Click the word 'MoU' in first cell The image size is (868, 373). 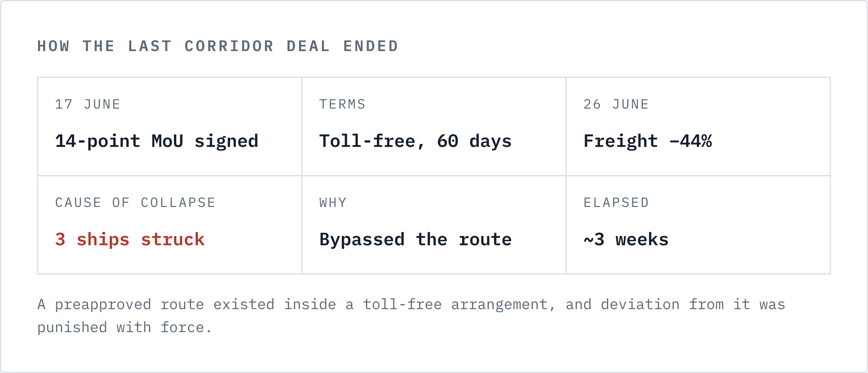coord(168,141)
